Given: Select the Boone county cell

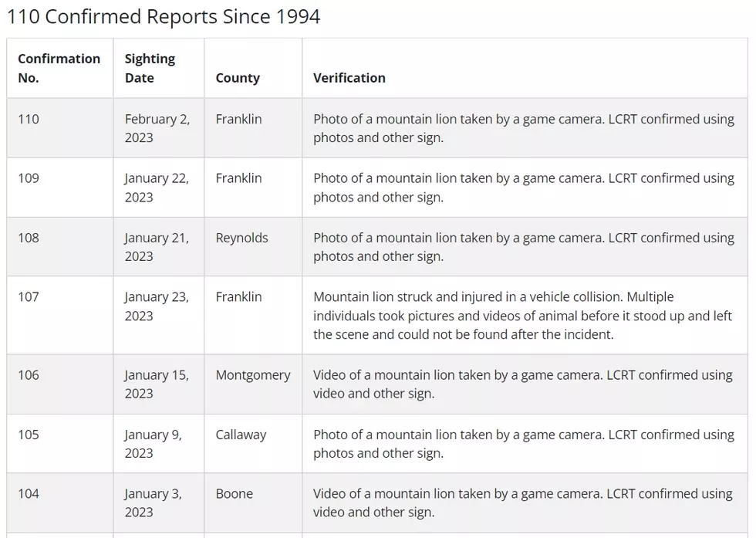Looking at the screenshot, I should 253,502.
